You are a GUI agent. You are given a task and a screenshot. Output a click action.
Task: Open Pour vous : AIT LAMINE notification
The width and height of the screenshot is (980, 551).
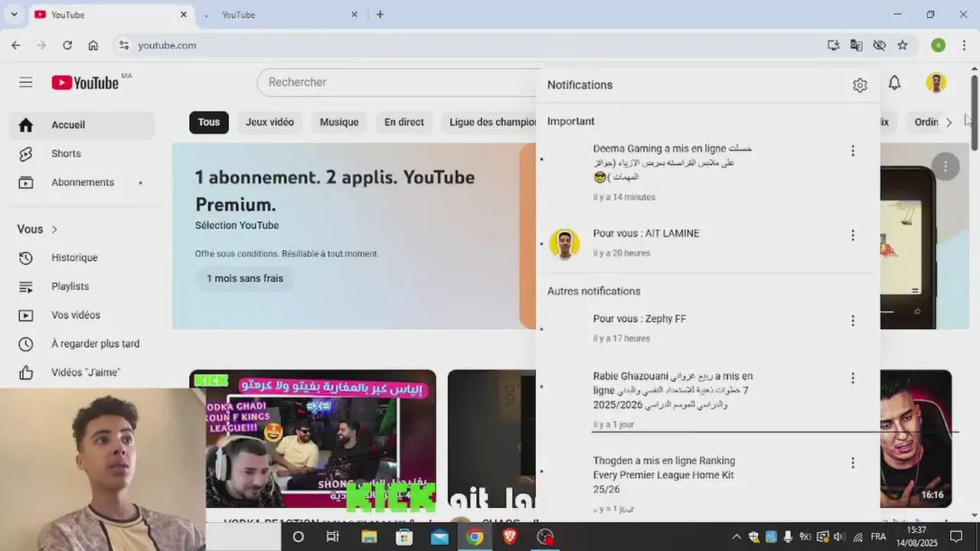(x=707, y=243)
